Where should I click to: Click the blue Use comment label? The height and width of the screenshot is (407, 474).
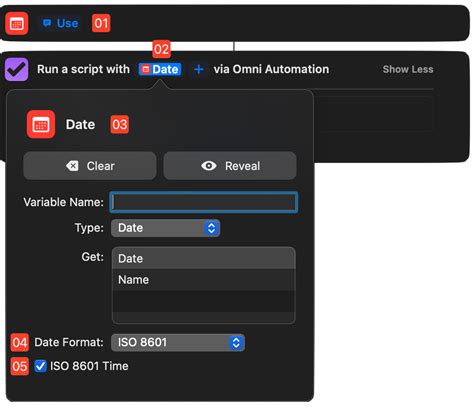pyautogui.click(x=61, y=23)
